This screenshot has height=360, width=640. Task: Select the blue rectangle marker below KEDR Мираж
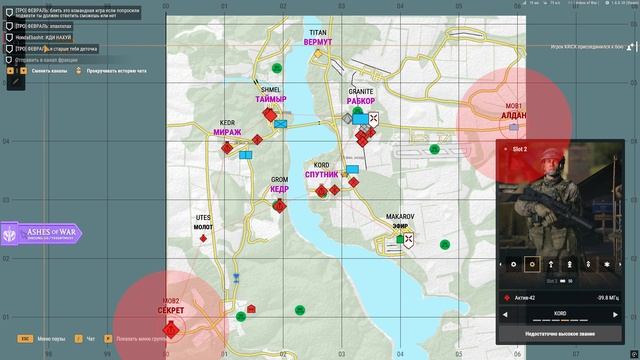245,155
